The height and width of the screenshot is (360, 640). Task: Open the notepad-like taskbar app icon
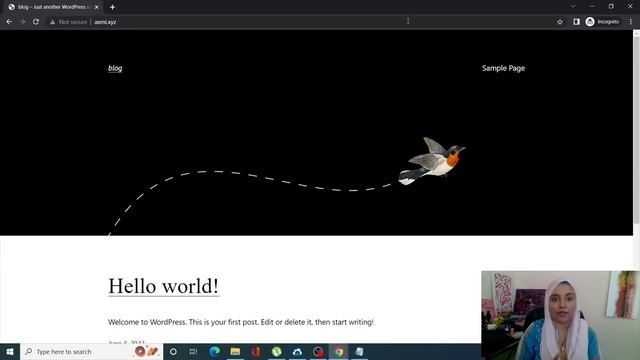point(360,351)
